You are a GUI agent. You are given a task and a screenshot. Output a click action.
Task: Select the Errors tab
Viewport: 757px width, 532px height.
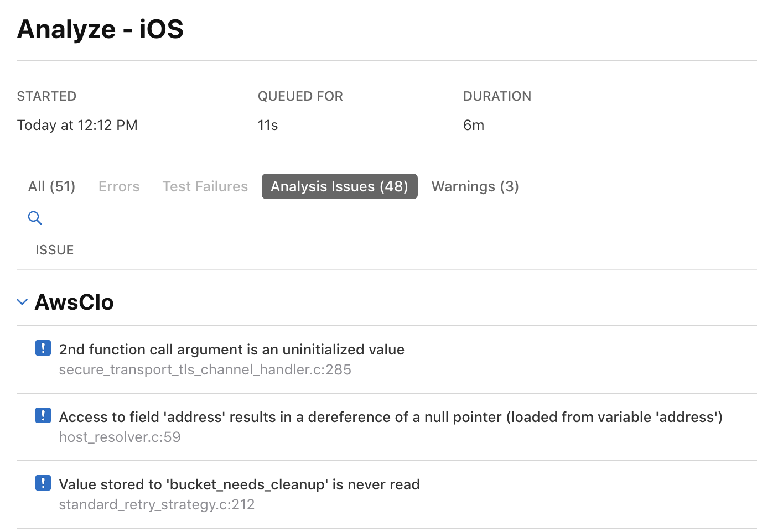click(x=119, y=186)
